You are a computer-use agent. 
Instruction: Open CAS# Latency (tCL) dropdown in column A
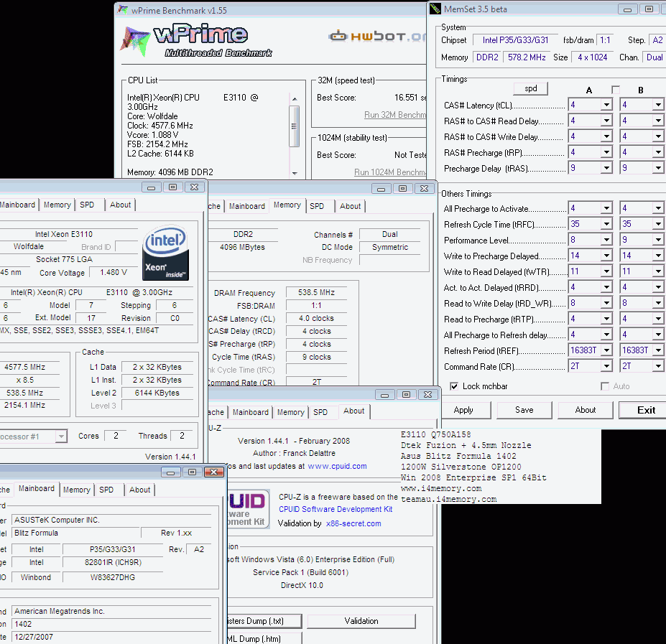point(606,105)
